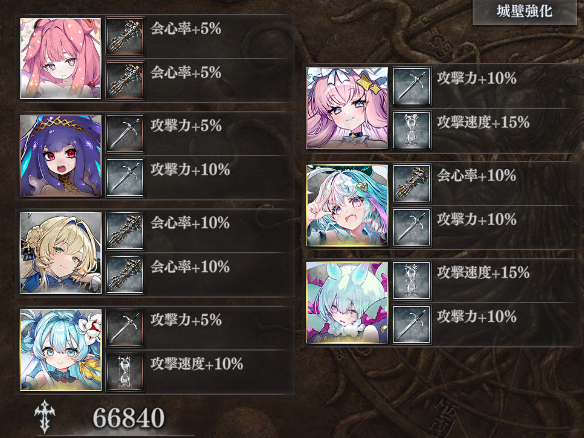Image resolution: width=584 pixels, height=438 pixels.
Task: Select the pink-haired star-clip character portrait
Action: 347,108
